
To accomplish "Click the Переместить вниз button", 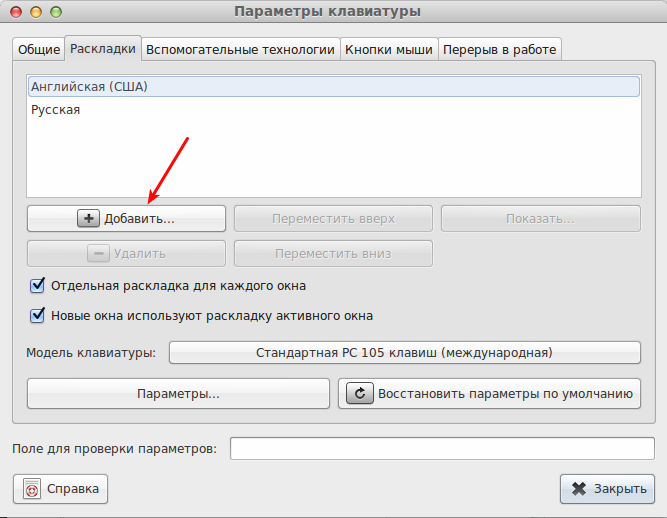I will [x=334, y=253].
